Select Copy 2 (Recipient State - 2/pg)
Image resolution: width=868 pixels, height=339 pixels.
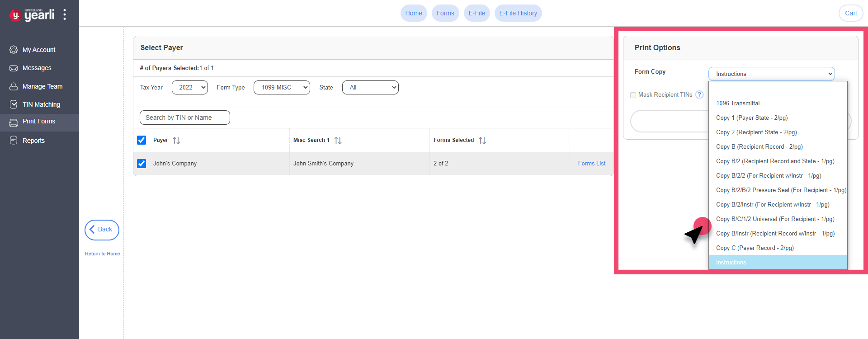(778, 132)
